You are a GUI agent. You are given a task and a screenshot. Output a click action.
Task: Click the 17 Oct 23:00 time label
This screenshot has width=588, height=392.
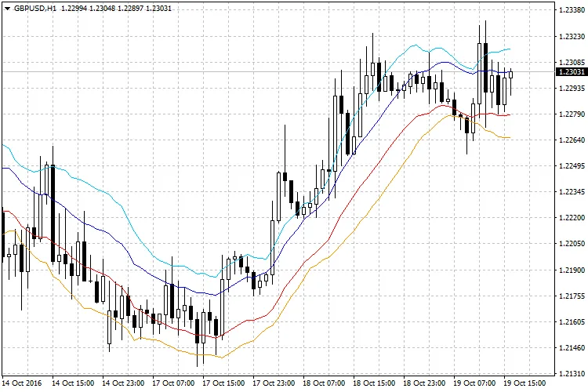[274, 384]
